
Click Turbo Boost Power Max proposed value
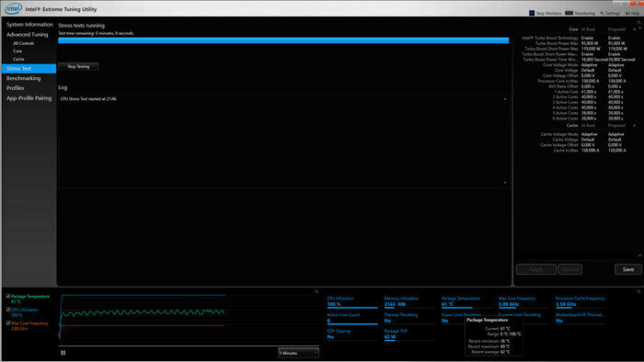click(x=616, y=43)
